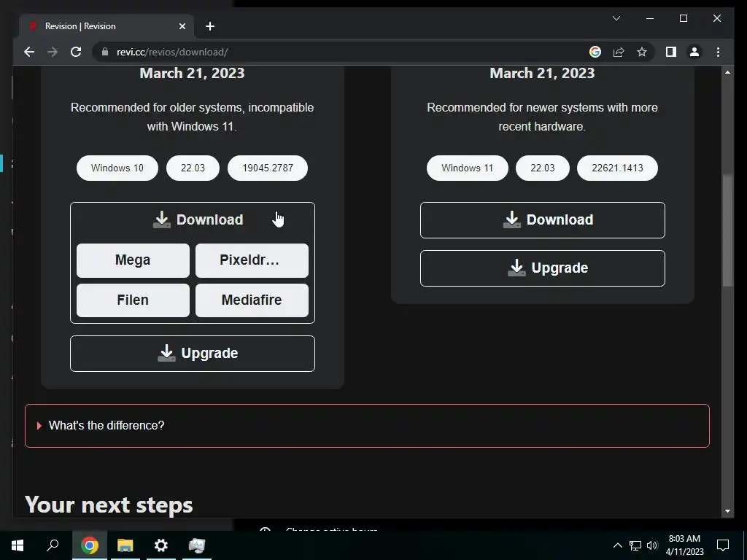Click the 22621.1413 build badge

[x=617, y=168]
